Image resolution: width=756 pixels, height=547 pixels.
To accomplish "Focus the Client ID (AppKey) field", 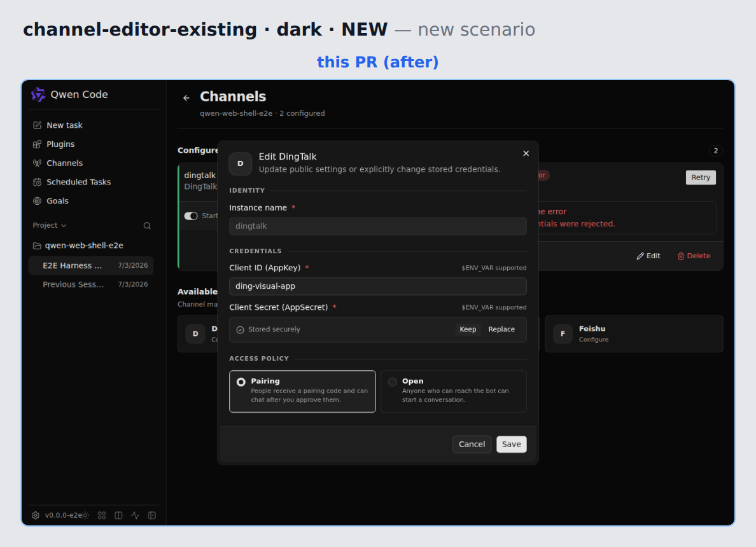I will click(x=377, y=286).
